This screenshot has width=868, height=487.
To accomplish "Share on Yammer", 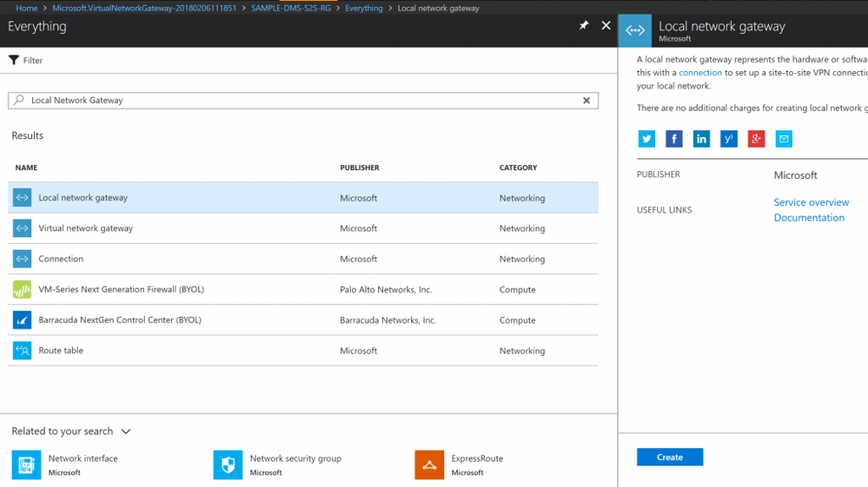I will [x=728, y=139].
